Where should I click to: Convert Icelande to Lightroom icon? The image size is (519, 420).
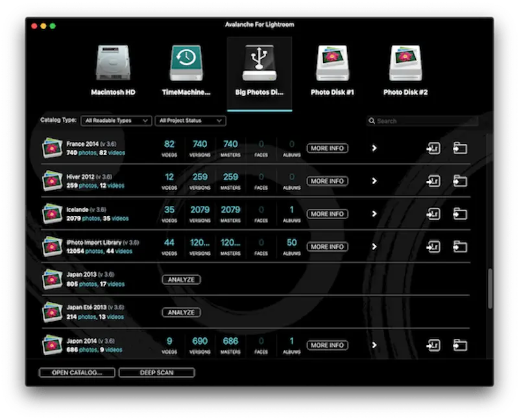click(433, 214)
